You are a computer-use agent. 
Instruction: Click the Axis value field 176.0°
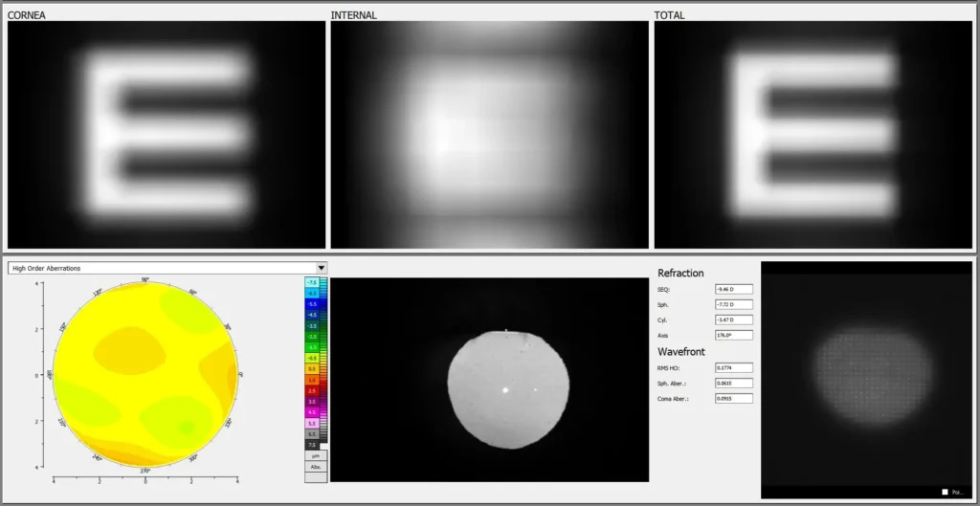tap(734, 336)
